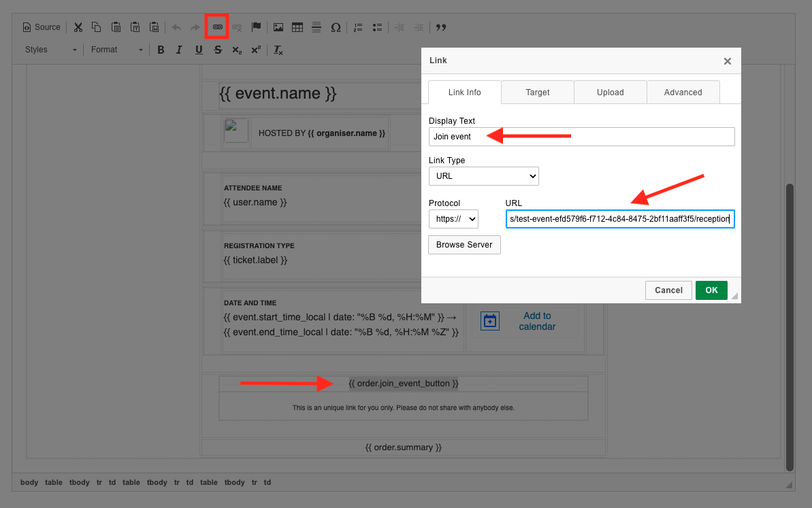Open the Insert Image tool

pyautogui.click(x=278, y=27)
